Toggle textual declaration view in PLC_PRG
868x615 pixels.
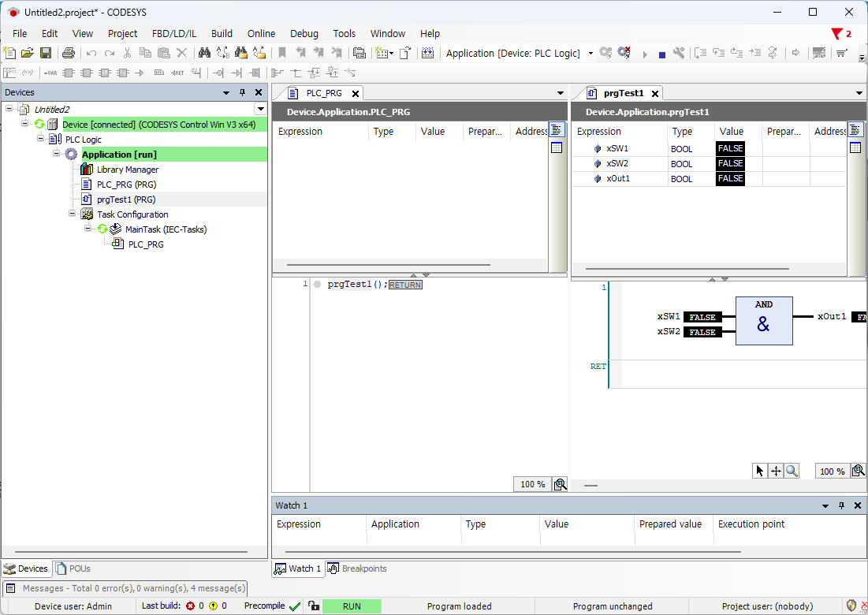point(557,130)
